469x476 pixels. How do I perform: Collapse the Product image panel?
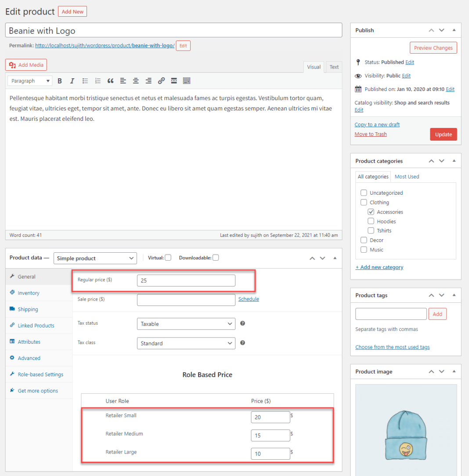(x=454, y=371)
